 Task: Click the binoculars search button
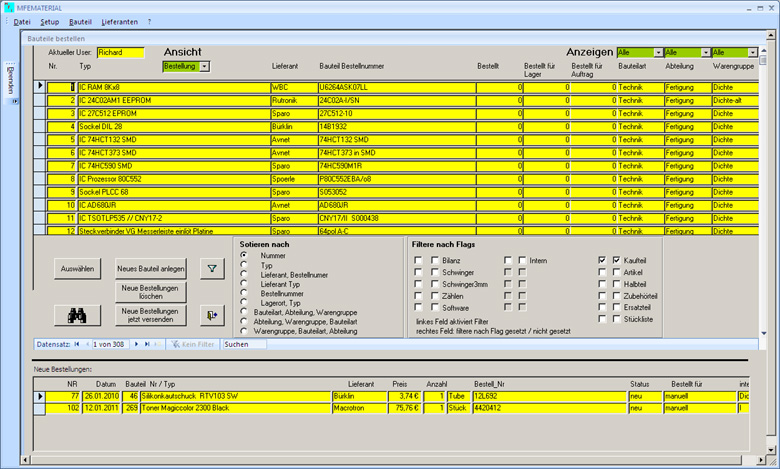pos(76,314)
